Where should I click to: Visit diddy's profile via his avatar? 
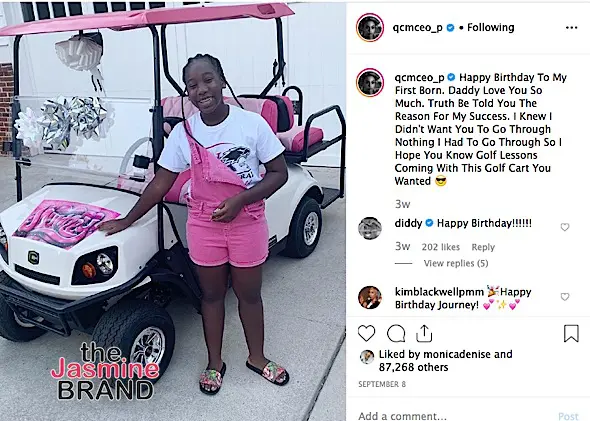tap(370, 228)
